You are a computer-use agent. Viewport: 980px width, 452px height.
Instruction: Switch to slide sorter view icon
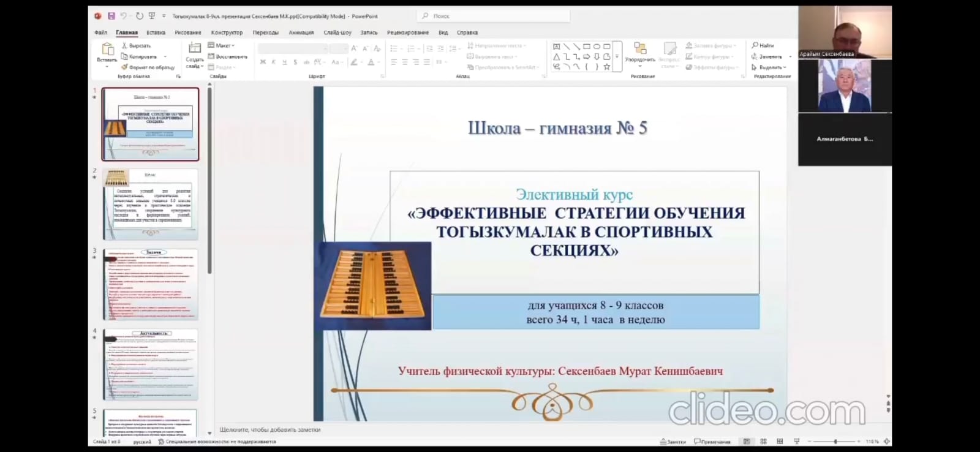tap(763, 442)
